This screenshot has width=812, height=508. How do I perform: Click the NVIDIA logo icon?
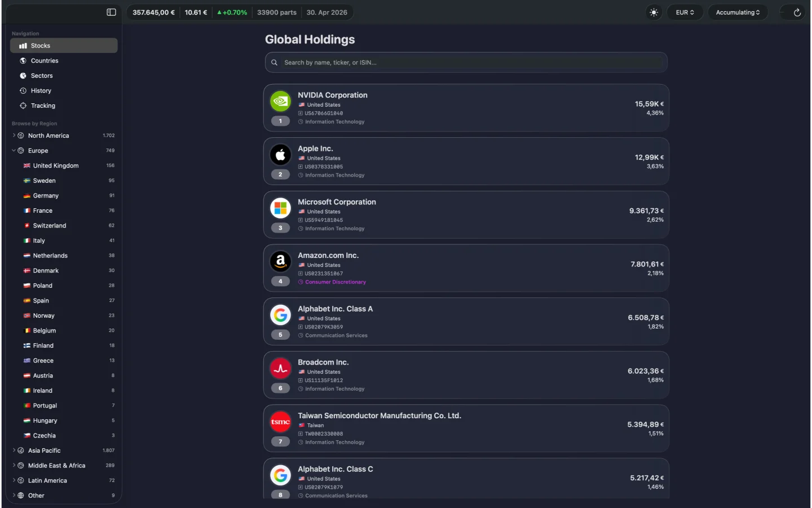(280, 101)
